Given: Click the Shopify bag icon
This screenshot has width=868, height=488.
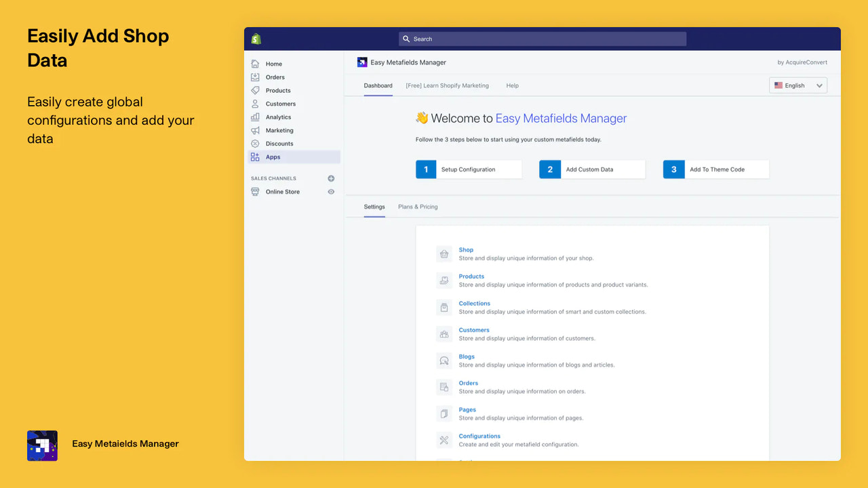Looking at the screenshot, I should [x=256, y=39].
